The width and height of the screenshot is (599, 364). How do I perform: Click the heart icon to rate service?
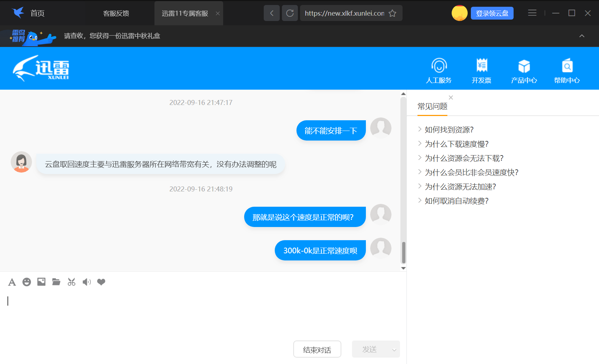(x=101, y=282)
